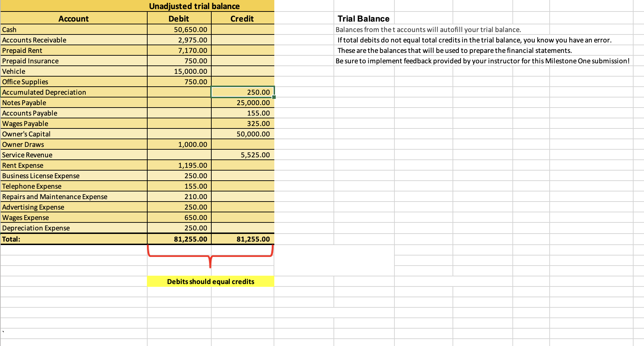The image size is (644, 346).
Task: Click the Wages Expense debit value 650.00
Action: tap(195, 217)
